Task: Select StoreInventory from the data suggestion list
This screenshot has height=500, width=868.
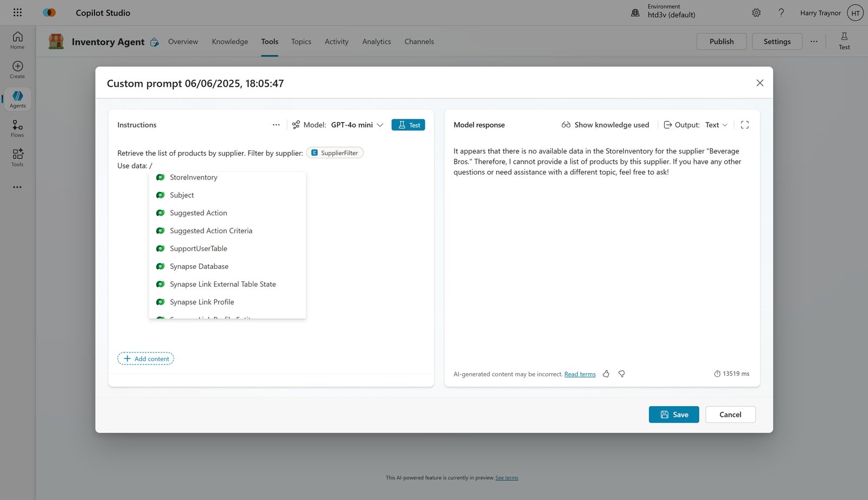Action: point(193,177)
